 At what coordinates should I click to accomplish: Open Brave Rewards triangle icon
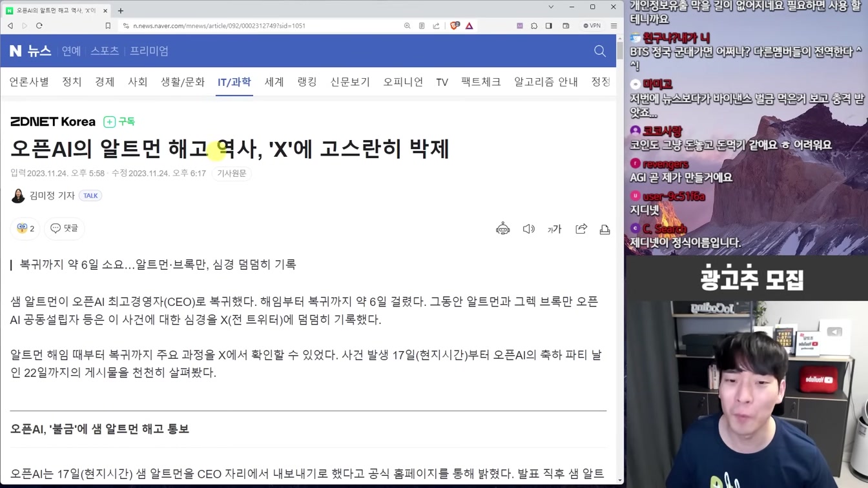click(470, 26)
